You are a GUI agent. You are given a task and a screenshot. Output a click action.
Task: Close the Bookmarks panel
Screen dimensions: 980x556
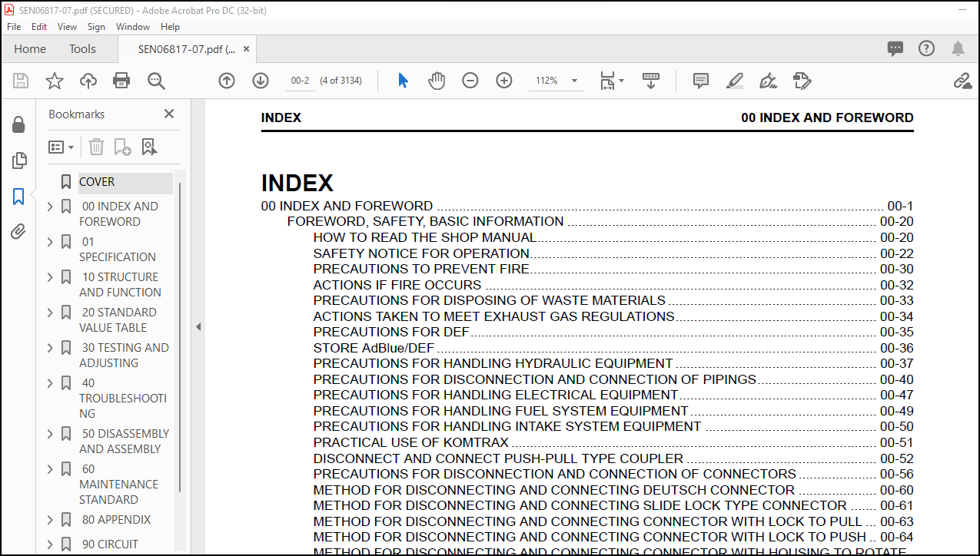coord(169,114)
